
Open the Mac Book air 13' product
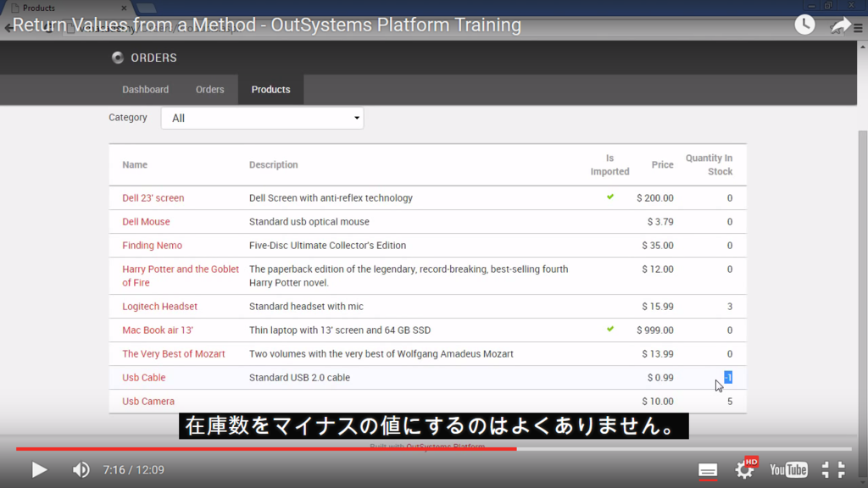(158, 330)
